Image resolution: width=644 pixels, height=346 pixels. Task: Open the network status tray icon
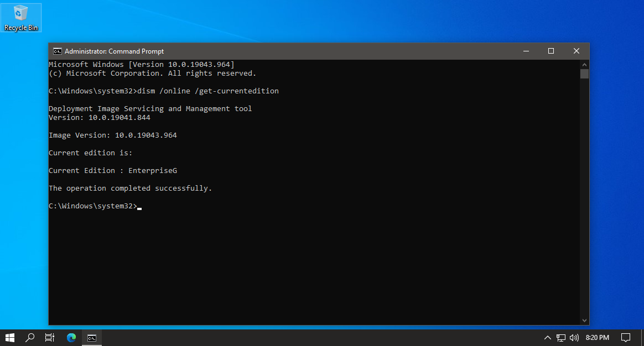pos(560,337)
